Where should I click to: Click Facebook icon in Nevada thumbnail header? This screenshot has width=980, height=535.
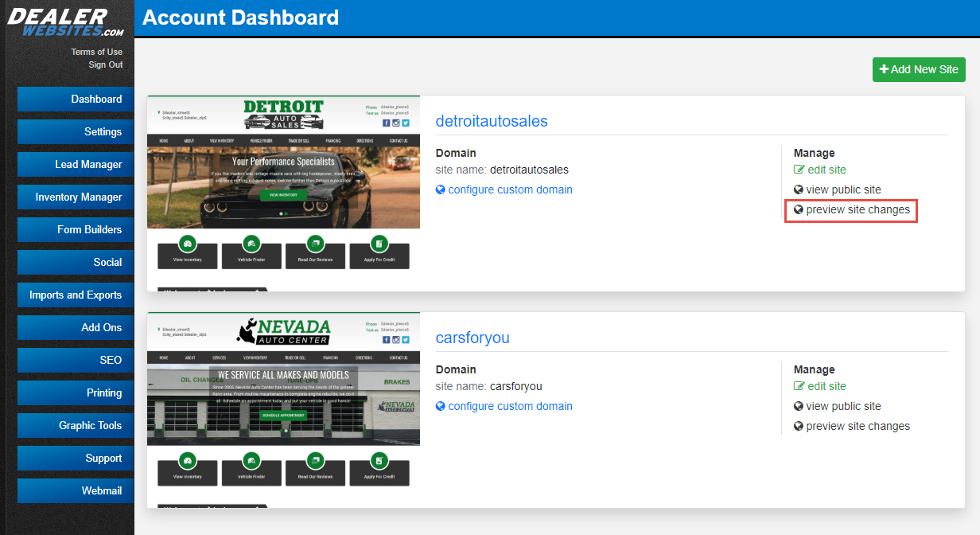click(387, 339)
